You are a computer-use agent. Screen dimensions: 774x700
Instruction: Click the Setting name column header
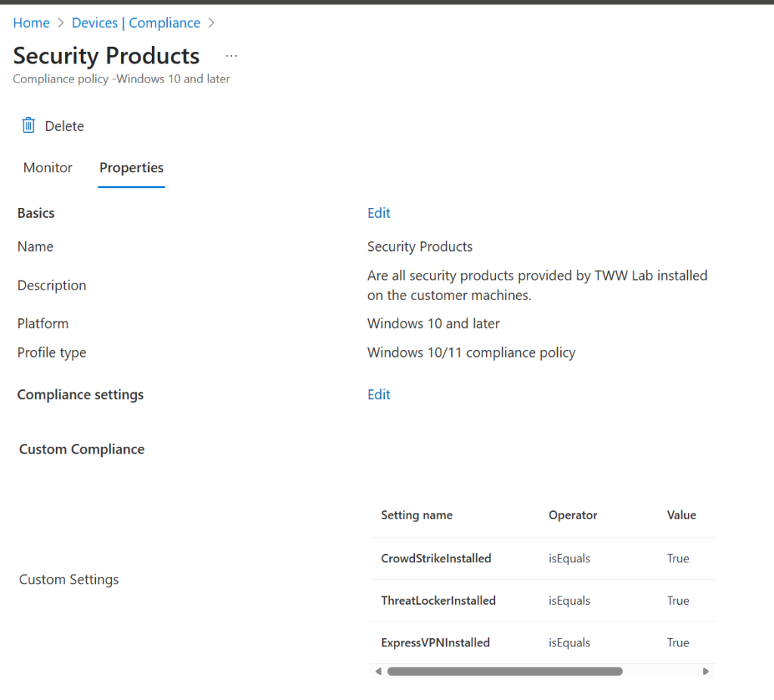click(x=416, y=516)
